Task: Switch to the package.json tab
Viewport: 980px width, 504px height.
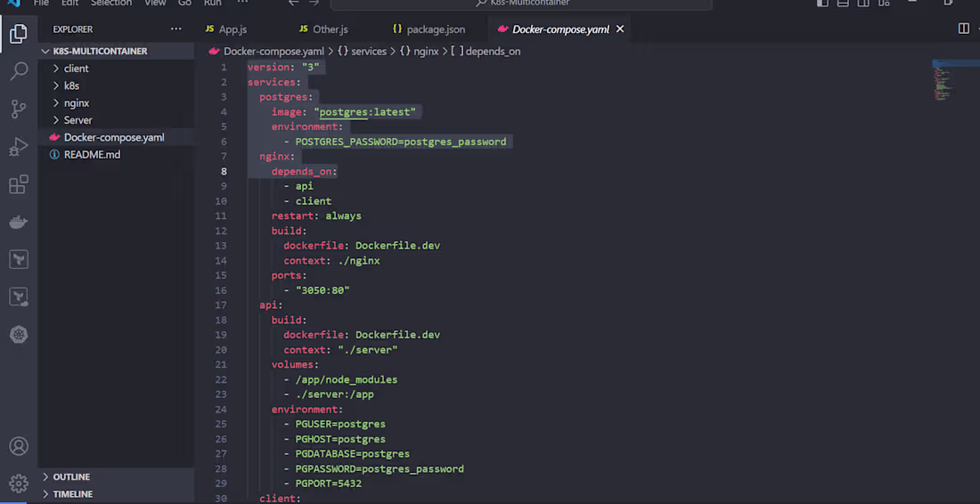Action: 429,29
